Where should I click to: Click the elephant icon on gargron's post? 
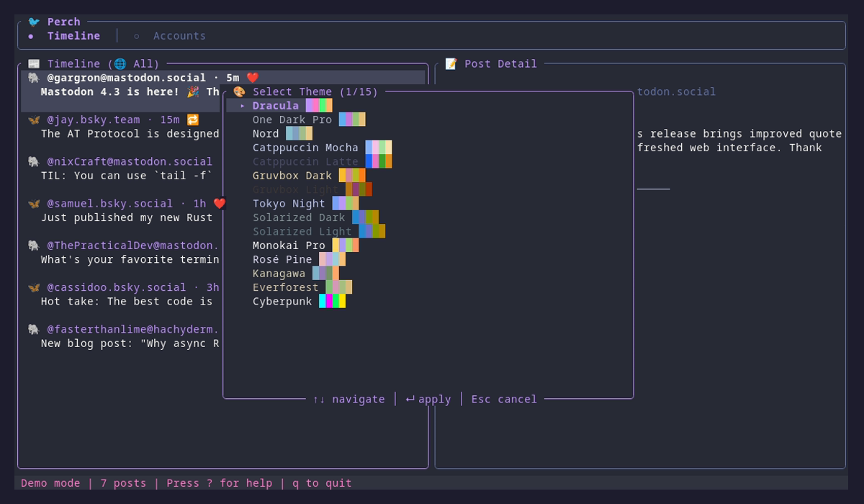32,77
